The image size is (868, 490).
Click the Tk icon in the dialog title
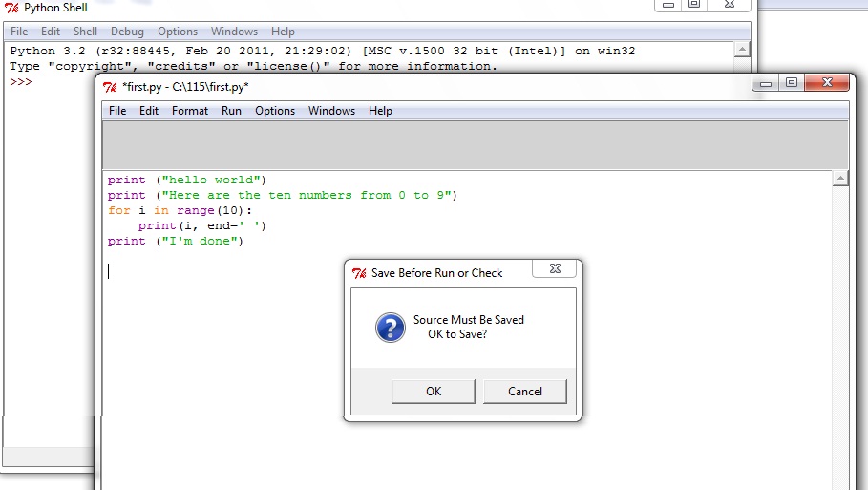pos(359,273)
